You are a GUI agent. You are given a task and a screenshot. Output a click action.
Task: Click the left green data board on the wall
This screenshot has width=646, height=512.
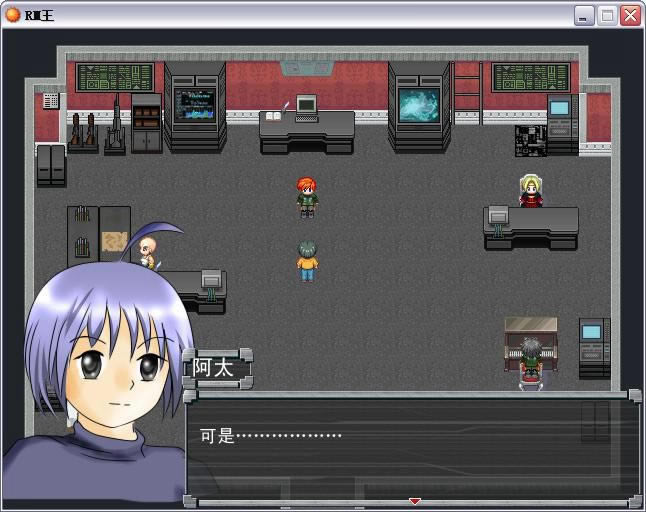pyautogui.click(x=115, y=77)
